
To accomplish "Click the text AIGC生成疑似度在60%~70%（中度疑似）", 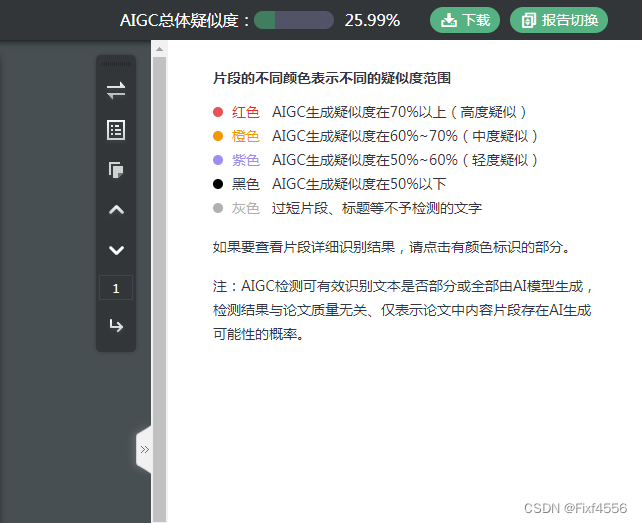I will point(406,136).
